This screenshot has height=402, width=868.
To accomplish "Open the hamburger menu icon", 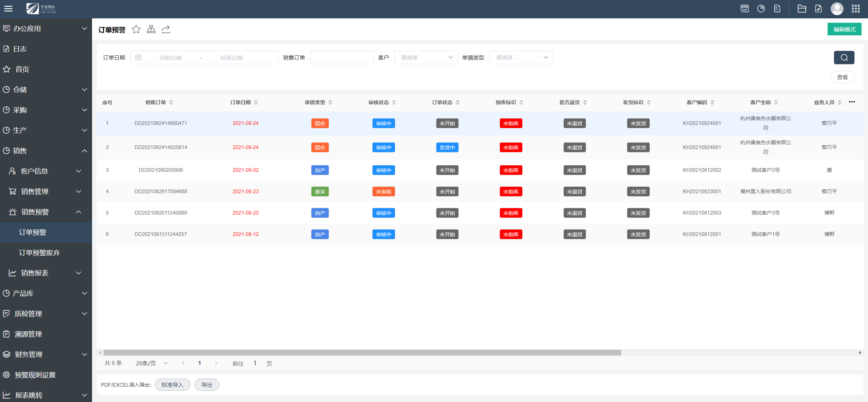I will (x=8, y=9).
